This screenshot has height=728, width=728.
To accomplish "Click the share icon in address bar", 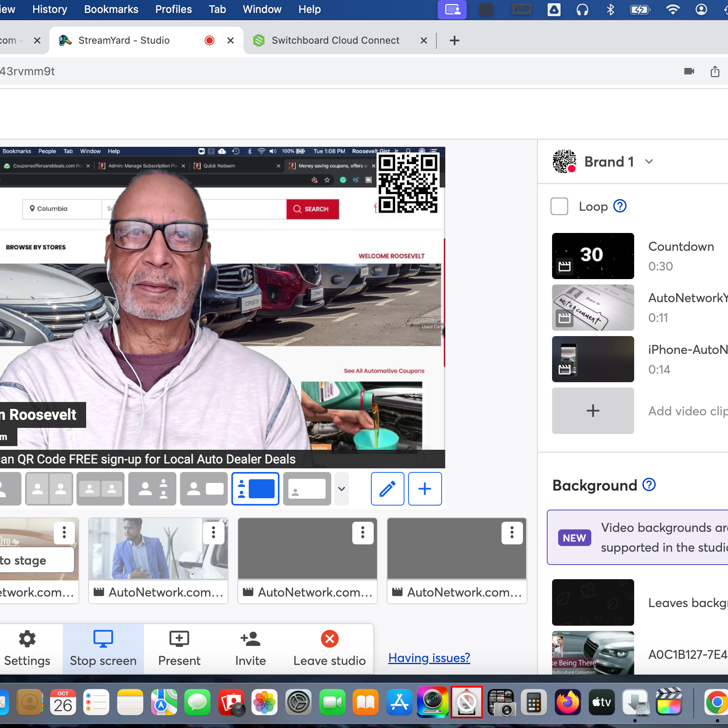I will click(715, 72).
